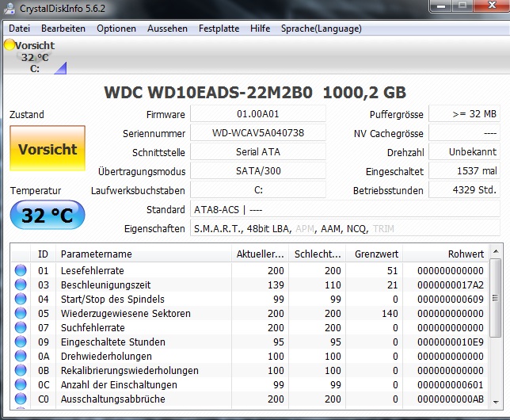Click the Seriennummer field WD-WCAV5A040738
The width and height of the screenshot is (510, 420).
(258, 133)
